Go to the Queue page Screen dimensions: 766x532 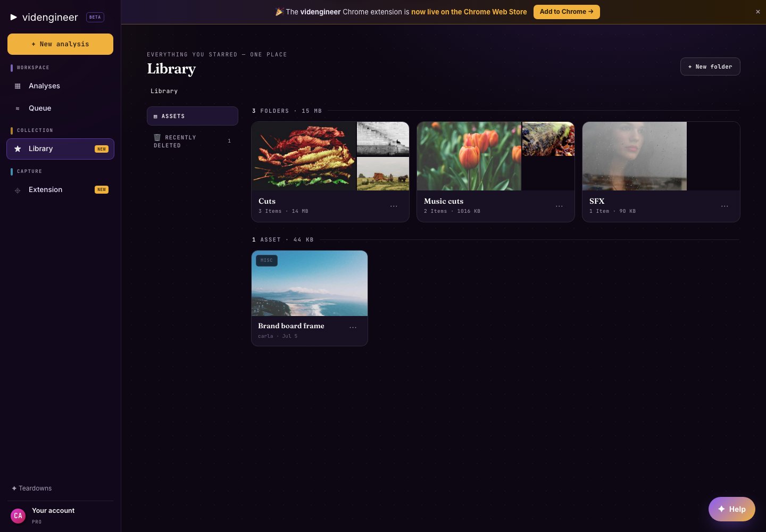pyautogui.click(x=60, y=109)
